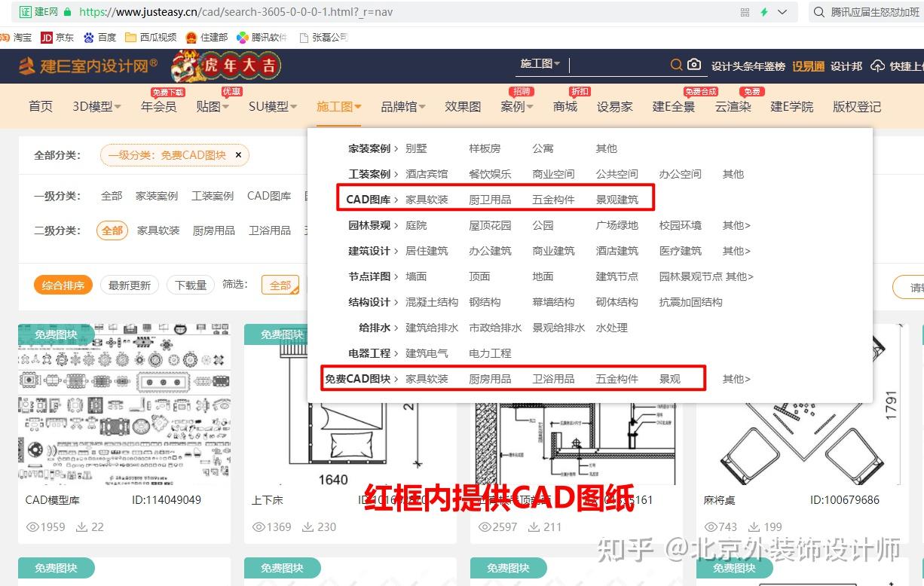Open 麻将桌 drawing thumbnail
The image size is (924, 586).
click(803, 404)
